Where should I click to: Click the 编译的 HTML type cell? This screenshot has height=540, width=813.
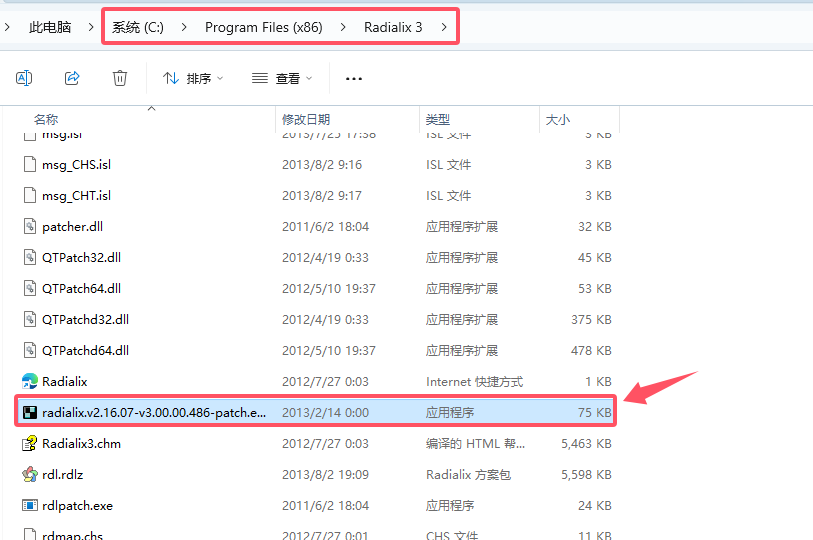(x=475, y=444)
